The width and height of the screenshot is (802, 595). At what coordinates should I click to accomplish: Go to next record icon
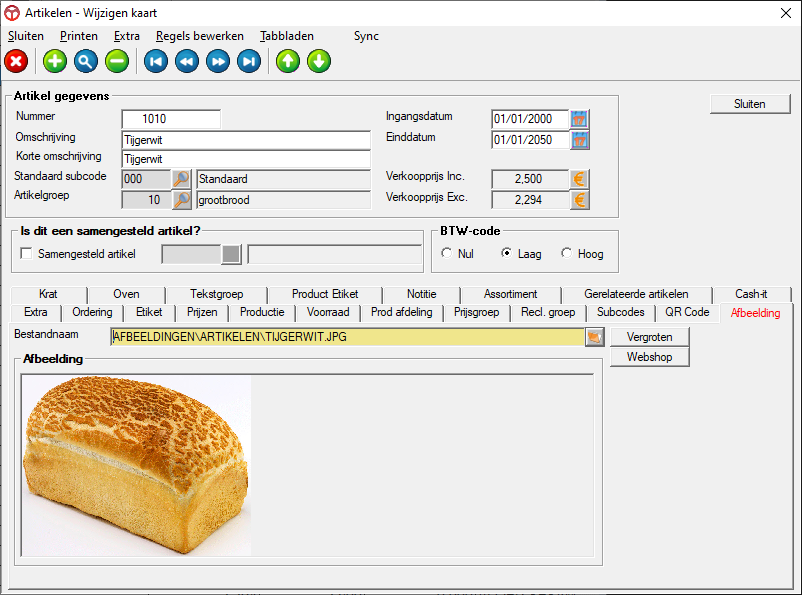pos(218,61)
